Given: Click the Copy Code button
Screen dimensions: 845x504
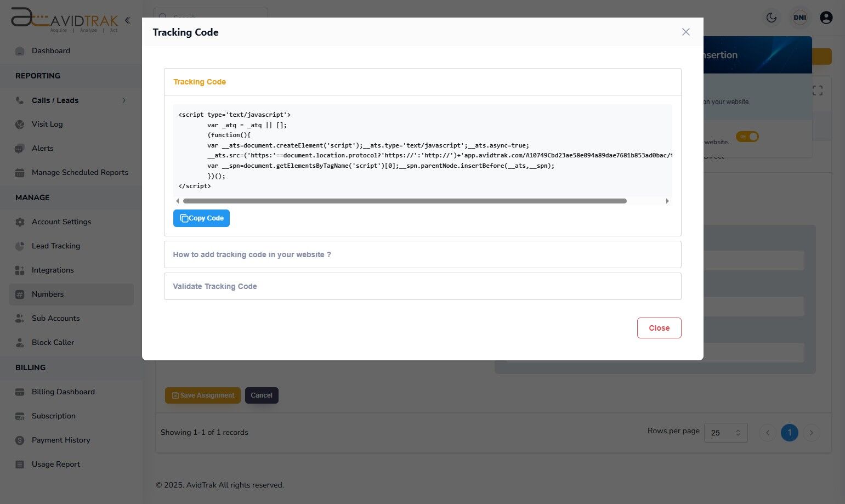Looking at the screenshot, I should click(x=201, y=218).
